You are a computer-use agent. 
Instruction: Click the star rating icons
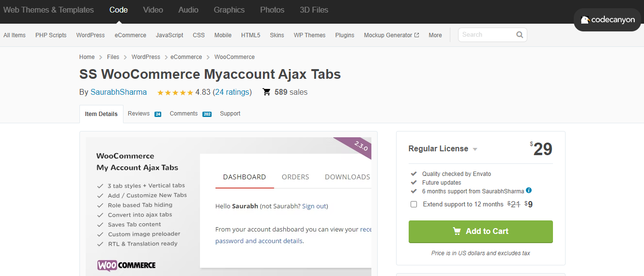tap(175, 92)
